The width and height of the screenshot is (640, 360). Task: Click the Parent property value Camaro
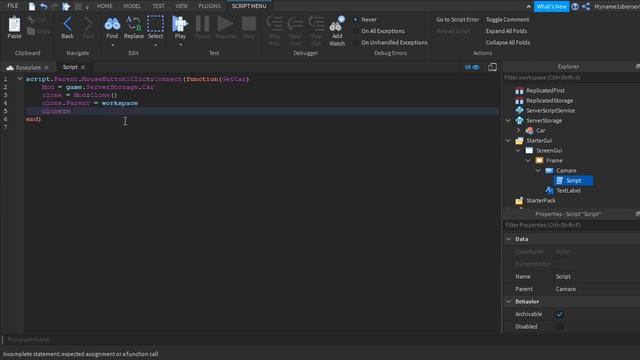click(x=596, y=289)
